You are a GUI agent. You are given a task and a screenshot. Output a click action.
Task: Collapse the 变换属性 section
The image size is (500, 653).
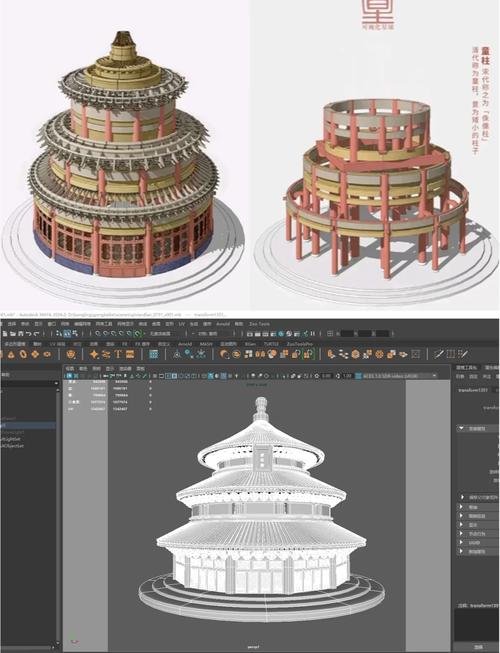coord(477,428)
